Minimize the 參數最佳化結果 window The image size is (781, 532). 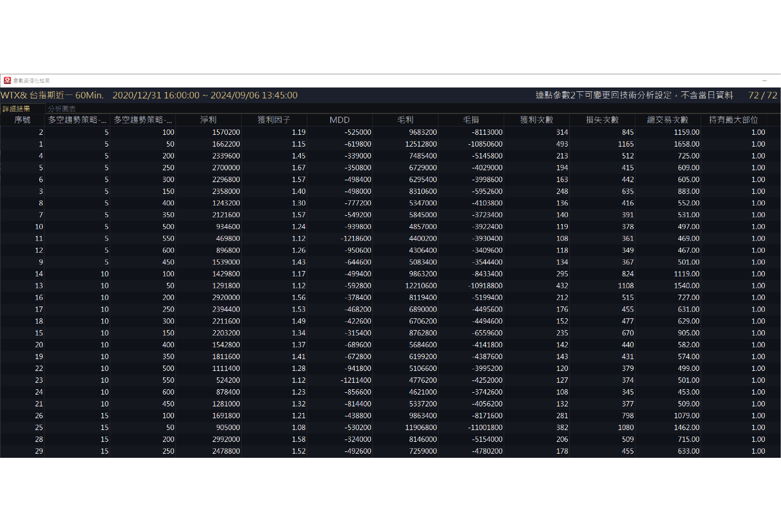point(765,81)
